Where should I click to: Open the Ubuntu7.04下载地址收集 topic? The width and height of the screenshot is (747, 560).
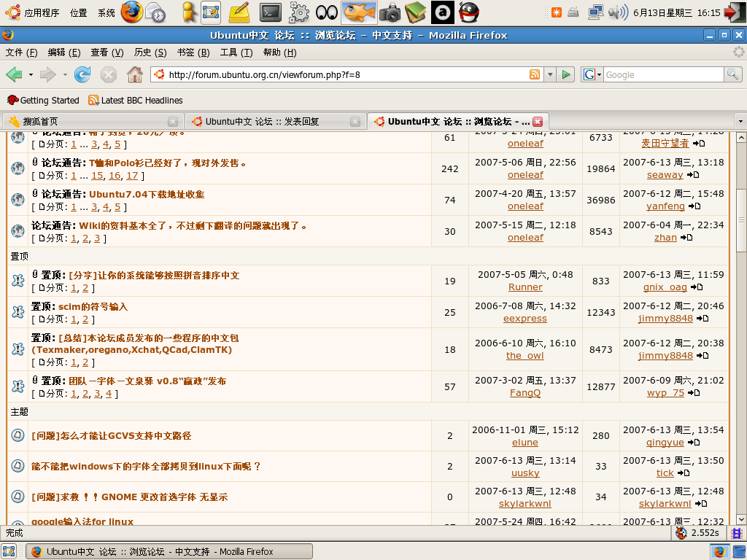147,194
